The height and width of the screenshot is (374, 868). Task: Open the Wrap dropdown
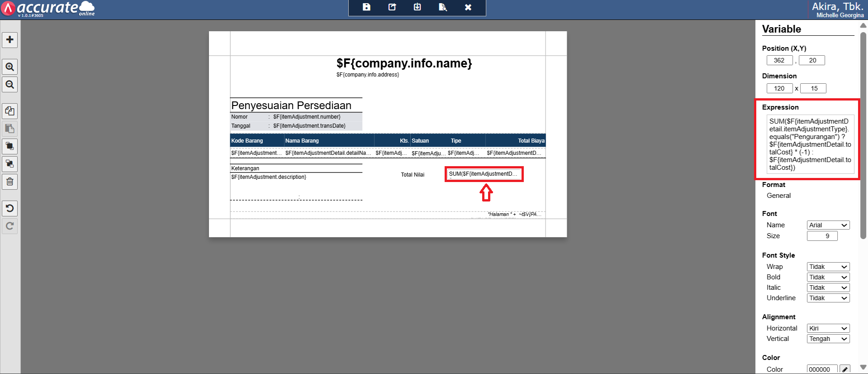tap(828, 267)
